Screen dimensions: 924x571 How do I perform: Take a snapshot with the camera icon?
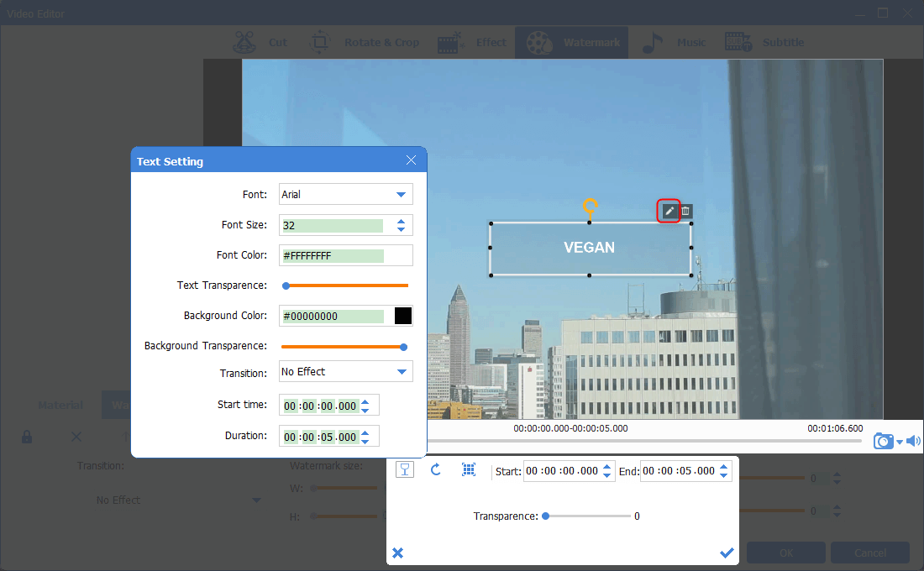pos(883,441)
